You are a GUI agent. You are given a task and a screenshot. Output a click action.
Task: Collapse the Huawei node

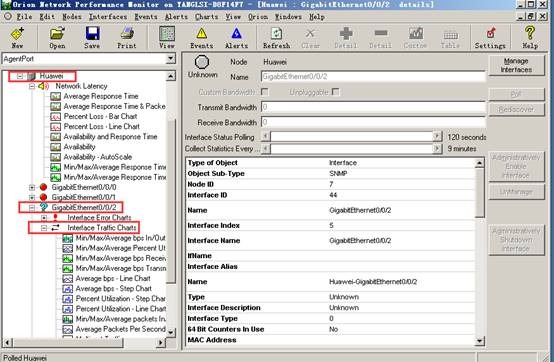point(20,76)
